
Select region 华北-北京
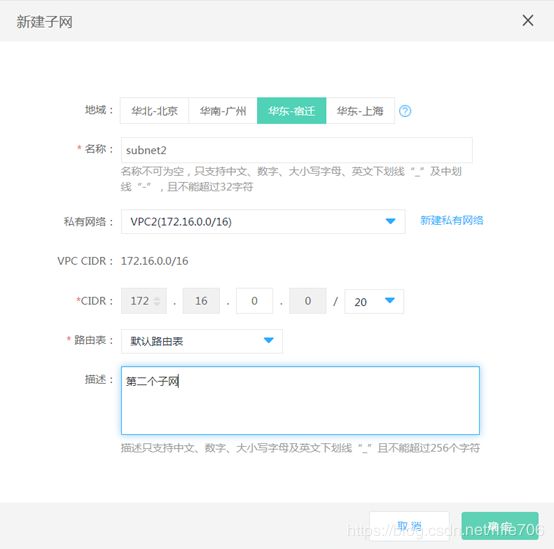pos(154,111)
